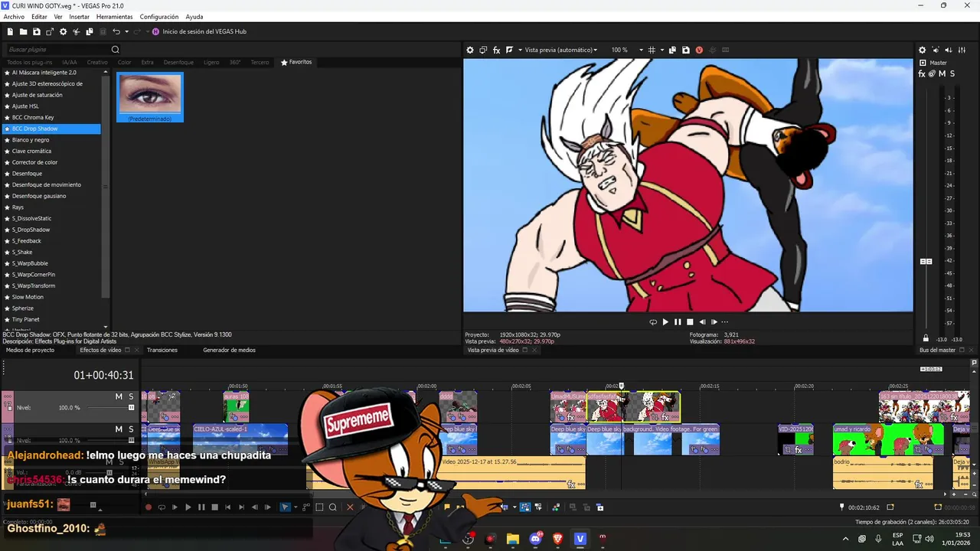Solo the Master bus with S
The image size is (980, 551).
coord(952,73)
